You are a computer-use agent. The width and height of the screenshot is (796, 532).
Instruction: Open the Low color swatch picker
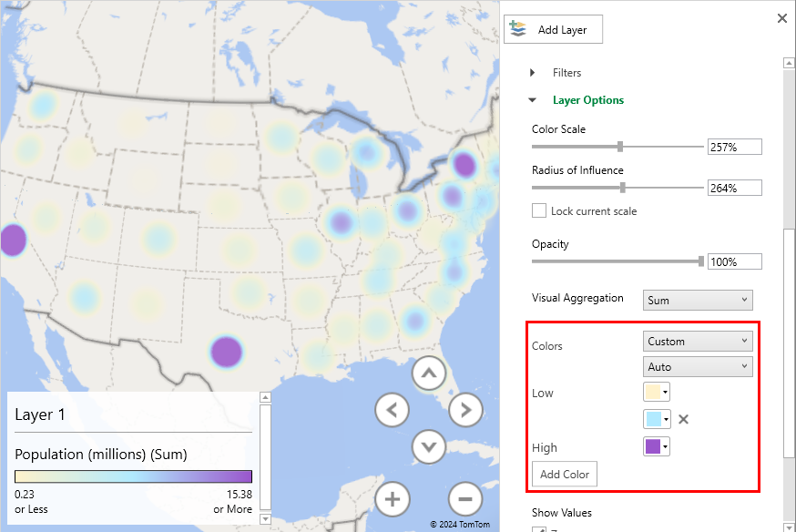click(657, 392)
